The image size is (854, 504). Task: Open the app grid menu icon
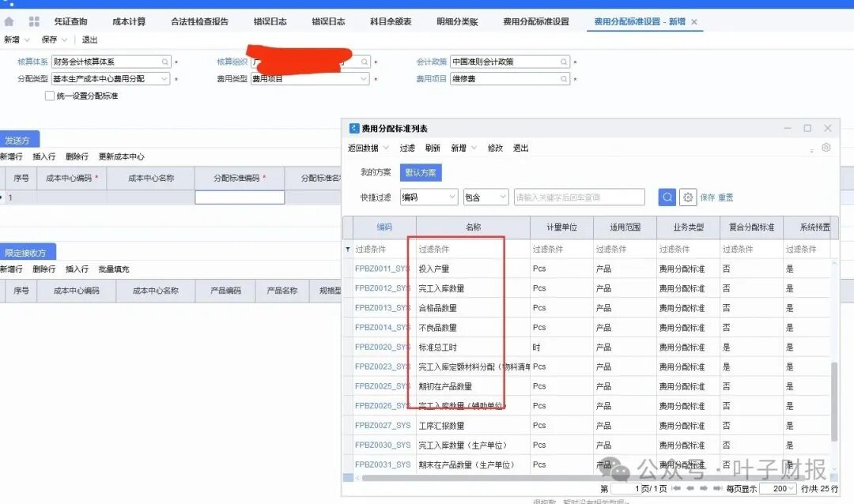pos(34,22)
